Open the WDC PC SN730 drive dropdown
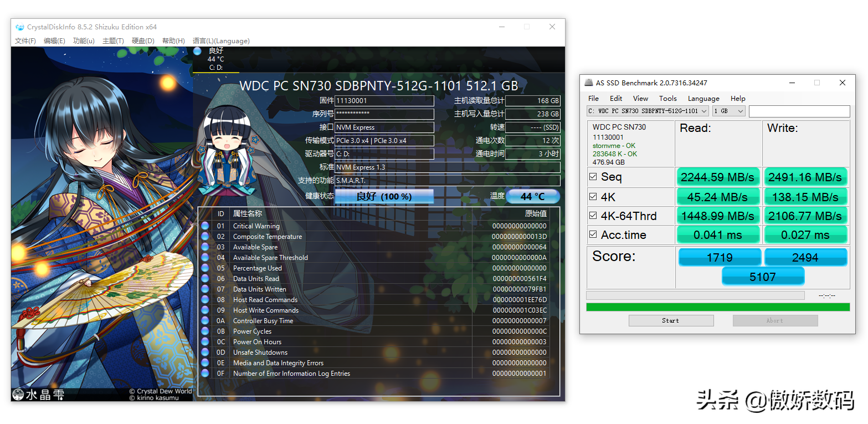Image resolution: width=868 pixels, height=424 pixels. [x=648, y=111]
